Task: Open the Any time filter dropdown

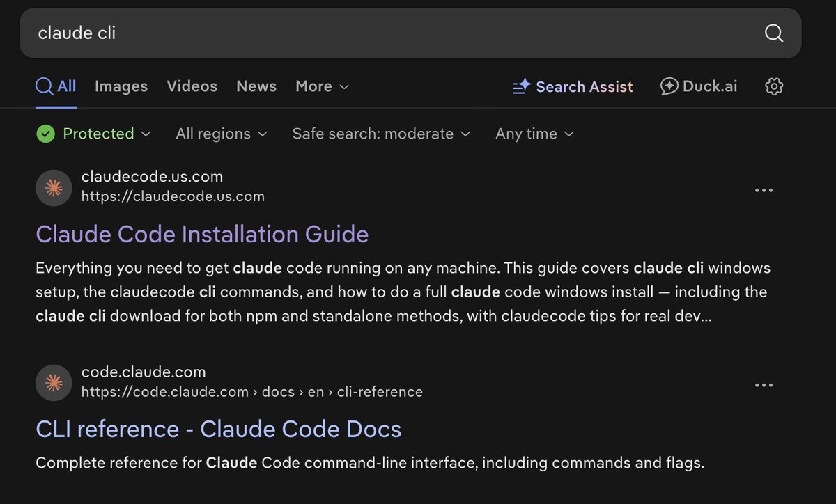Action: 534,134
